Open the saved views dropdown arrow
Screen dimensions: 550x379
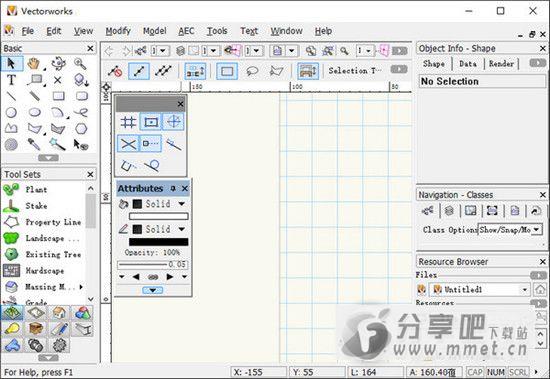pos(291,51)
